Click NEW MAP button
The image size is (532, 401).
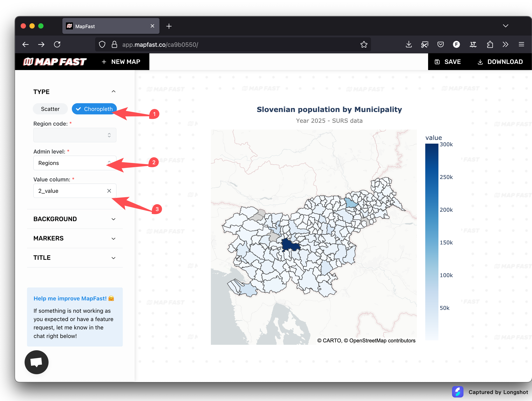click(x=121, y=62)
